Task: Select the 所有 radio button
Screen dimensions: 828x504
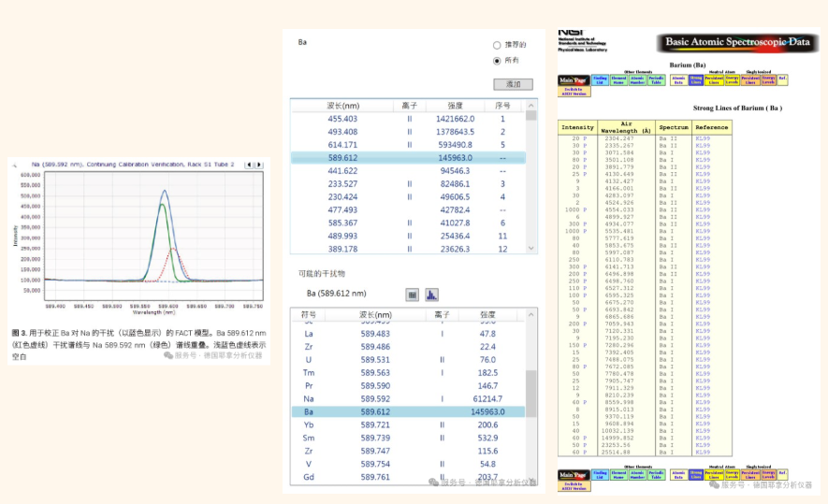Action: 497,61
